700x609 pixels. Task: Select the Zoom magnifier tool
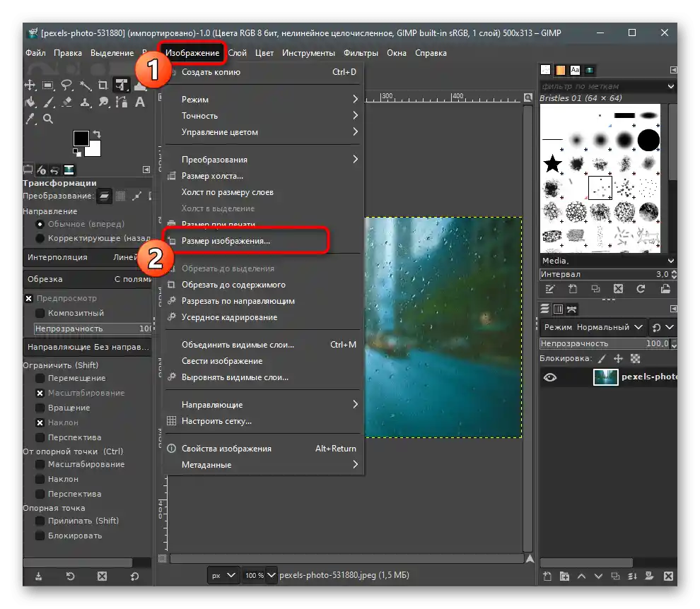click(x=48, y=119)
